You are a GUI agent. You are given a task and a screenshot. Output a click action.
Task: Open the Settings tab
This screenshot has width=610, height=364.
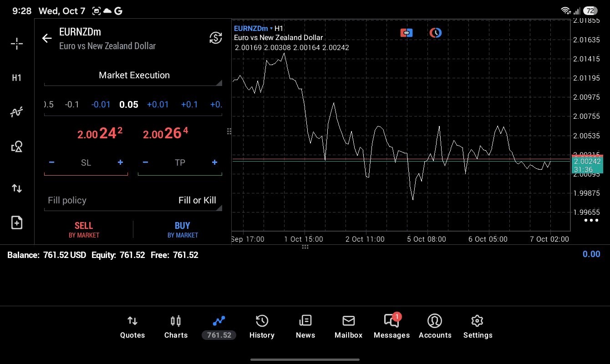coord(478,327)
